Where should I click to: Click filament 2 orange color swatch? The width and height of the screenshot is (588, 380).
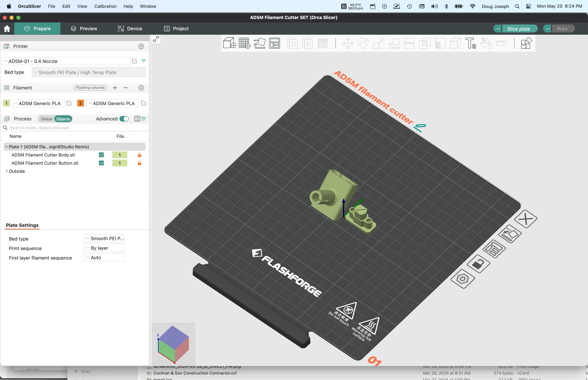[80, 103]
